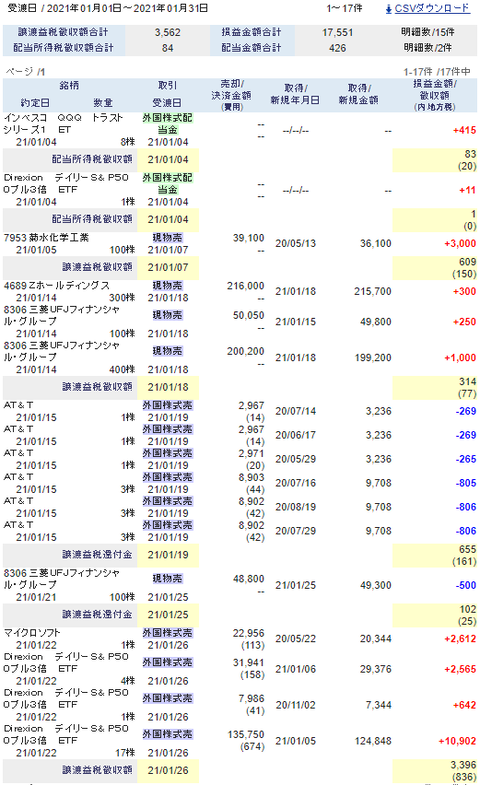480x785 pixels.
Task: Select the sale amount 39,100
Action: click(x=248, y=238)
